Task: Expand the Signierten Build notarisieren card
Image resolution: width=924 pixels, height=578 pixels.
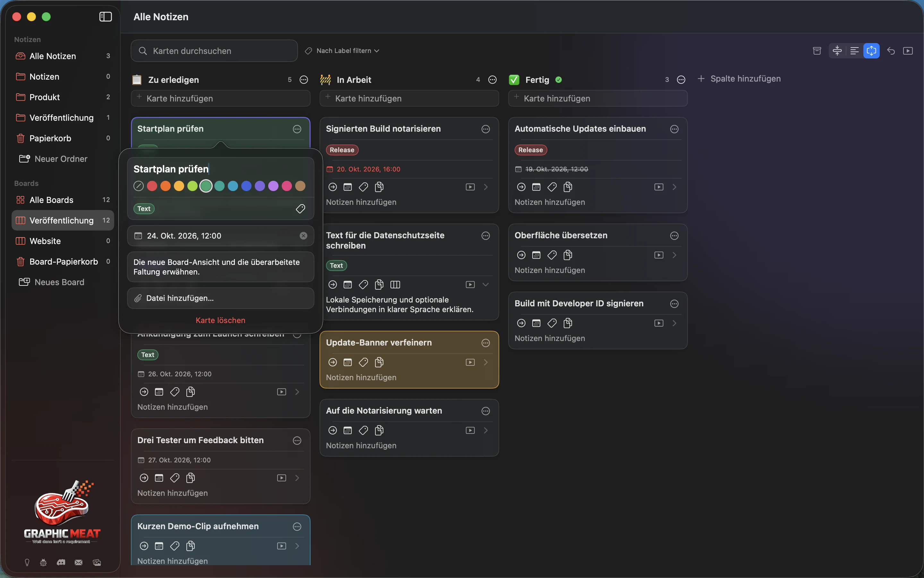Action: click(486, 187)
